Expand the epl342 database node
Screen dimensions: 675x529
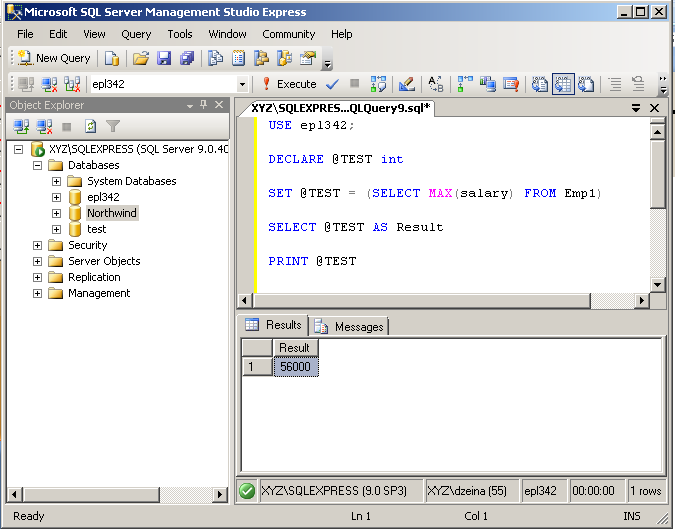click(x=56, y=197)
